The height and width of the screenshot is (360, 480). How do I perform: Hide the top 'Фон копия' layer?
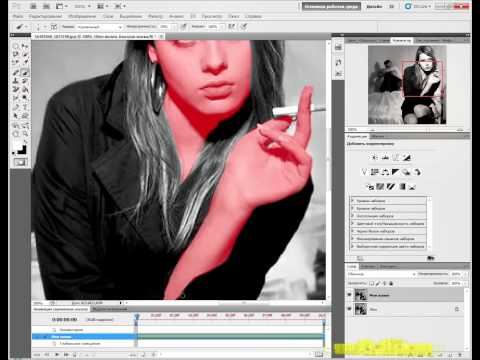click(x=349, y=295)
